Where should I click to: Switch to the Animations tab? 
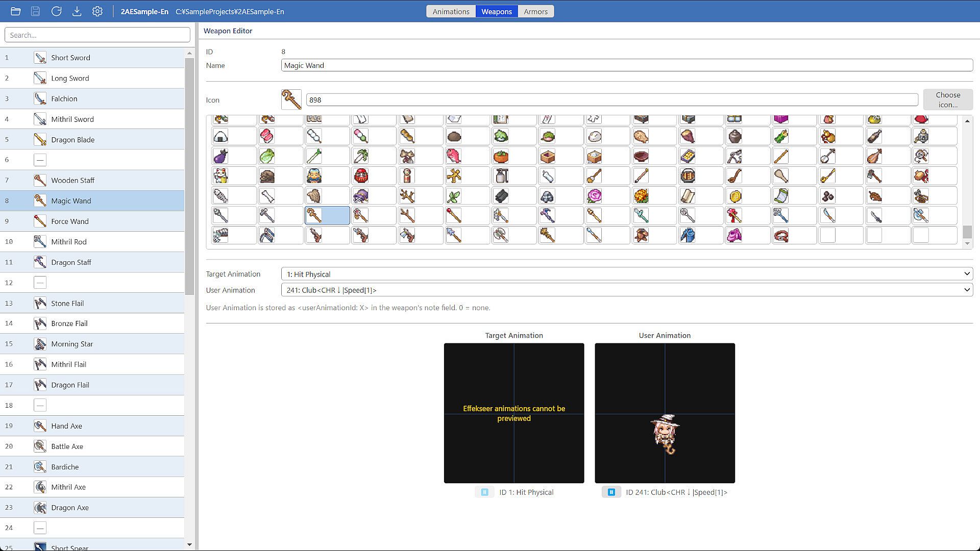[x=451, y=11]
